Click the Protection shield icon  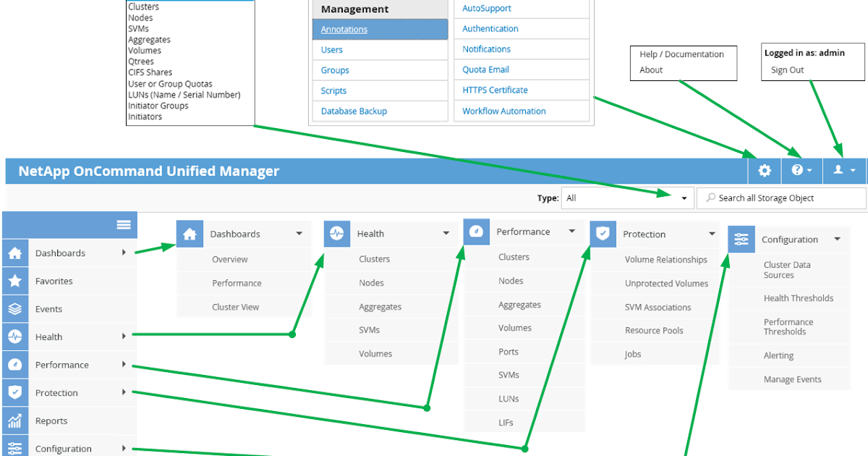[x=13, y=392]
